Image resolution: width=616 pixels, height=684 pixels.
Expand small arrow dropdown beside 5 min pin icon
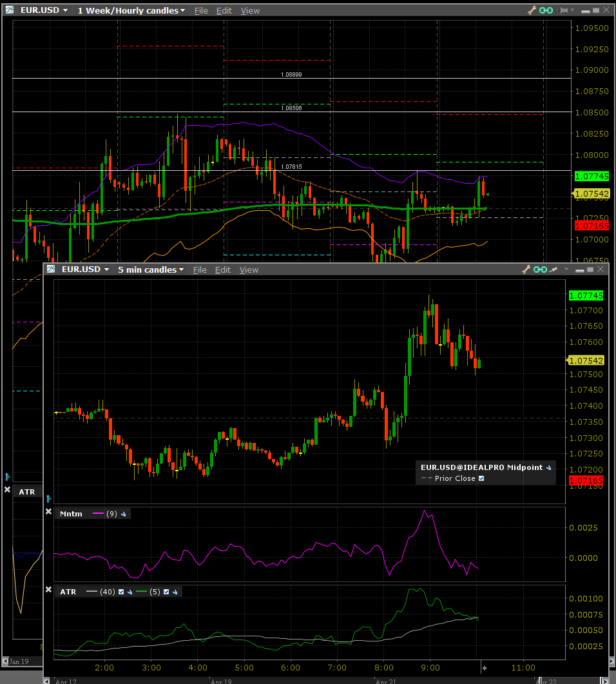[x=566, y=269]
